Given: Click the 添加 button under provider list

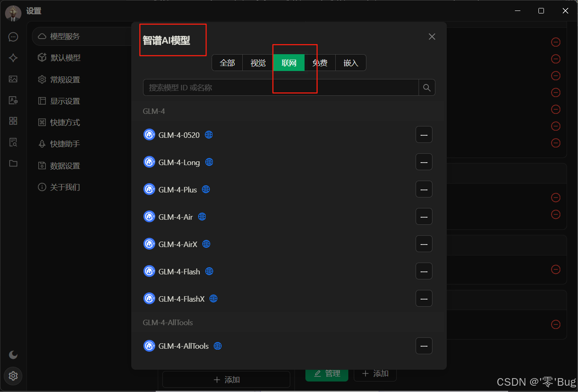Looking at the screenshot, I should (226, 379).
